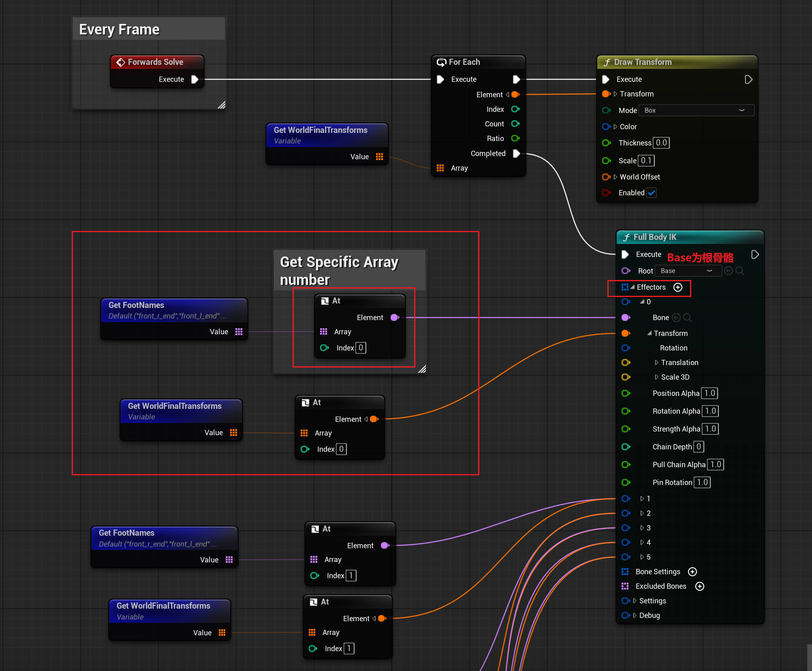Viewport: 812px width, 671px height.
Task: Expand the Translation row under Transform
Action: coord(656,363)
